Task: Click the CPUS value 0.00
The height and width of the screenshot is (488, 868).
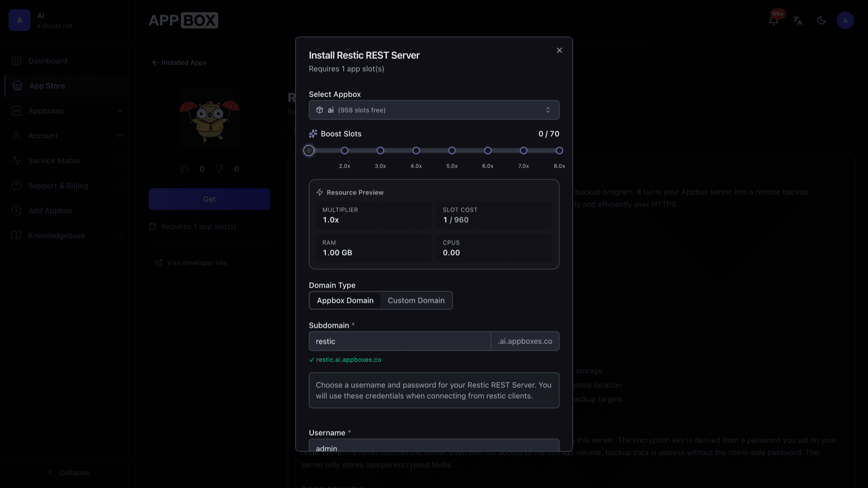Action: tap(451, 253)
